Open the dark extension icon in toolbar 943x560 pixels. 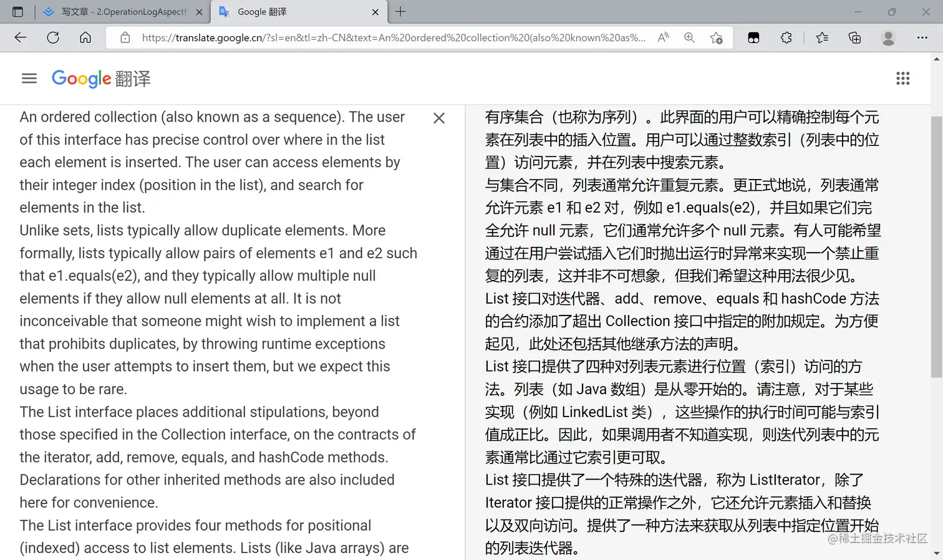753,37
